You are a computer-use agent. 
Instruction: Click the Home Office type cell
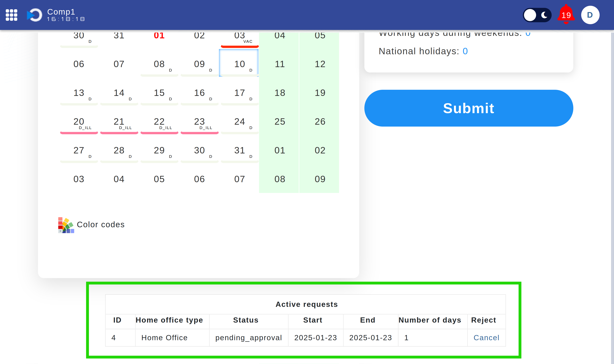tap(172, 338)
